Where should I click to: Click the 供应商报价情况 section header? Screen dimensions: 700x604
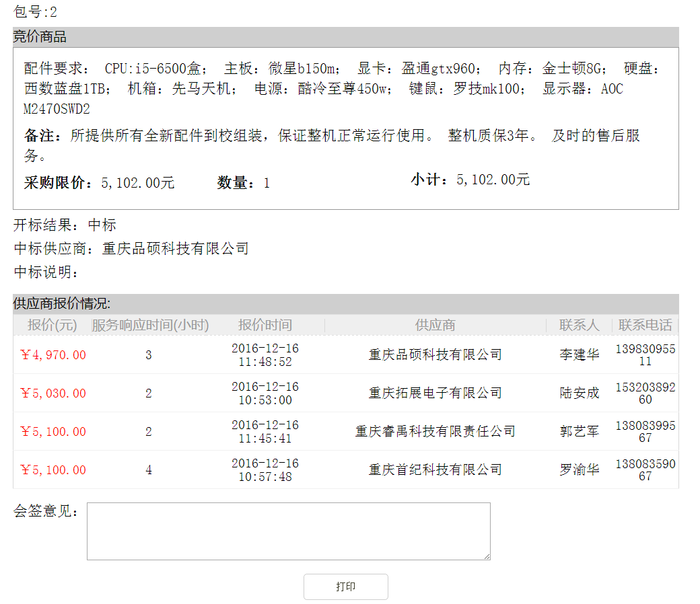coord(345,304)
